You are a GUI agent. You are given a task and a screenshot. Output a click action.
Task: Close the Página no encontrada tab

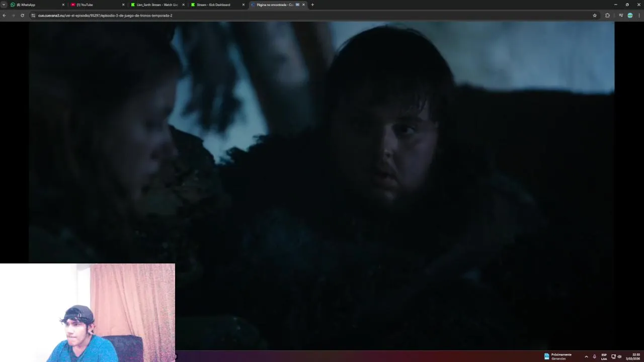pos(303,5)
